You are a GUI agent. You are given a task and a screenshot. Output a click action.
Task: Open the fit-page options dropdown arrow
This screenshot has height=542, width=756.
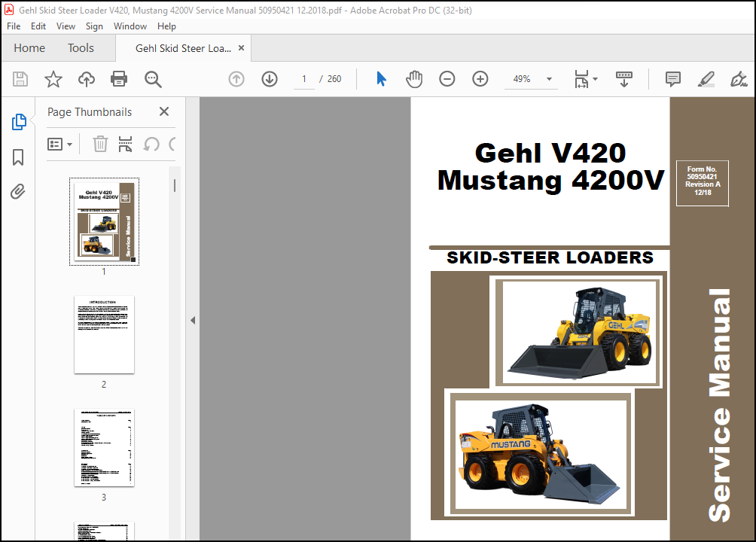pos(596,78)
